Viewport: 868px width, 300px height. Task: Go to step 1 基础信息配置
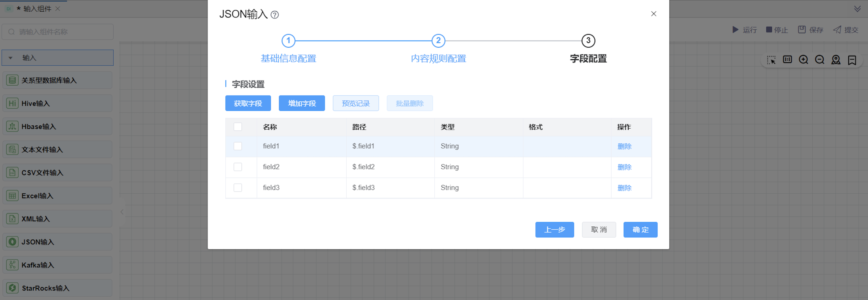pos(288,41)
